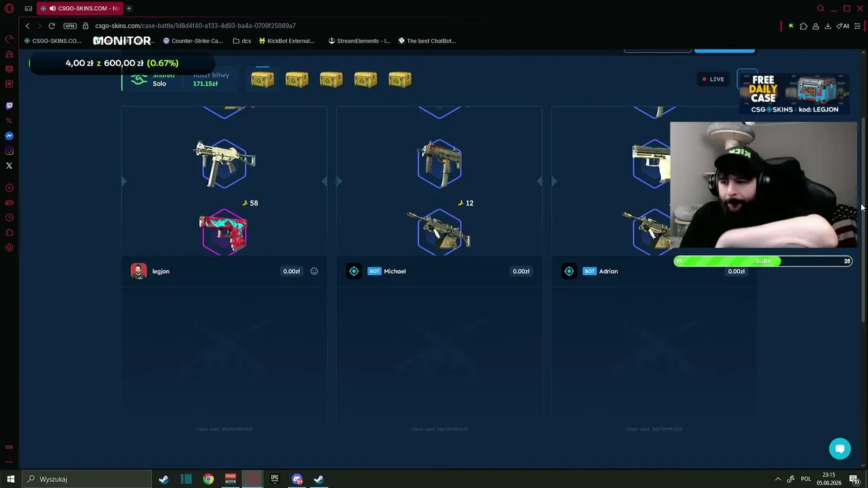Switch to the CSGO-SKINS.COM browser tab
Viewport: 868px width, 488px height.
[79, 9]
